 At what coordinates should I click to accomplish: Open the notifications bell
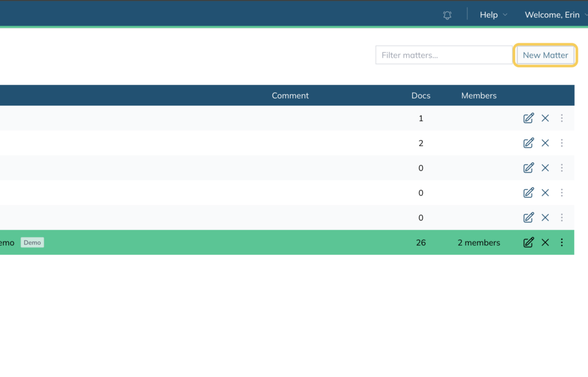click(x=447, y=15)
